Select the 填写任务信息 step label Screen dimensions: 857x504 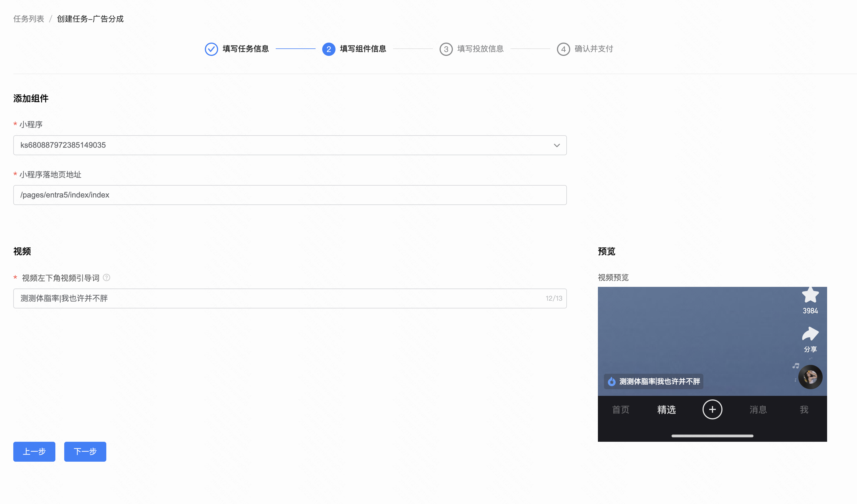(246, 49)
